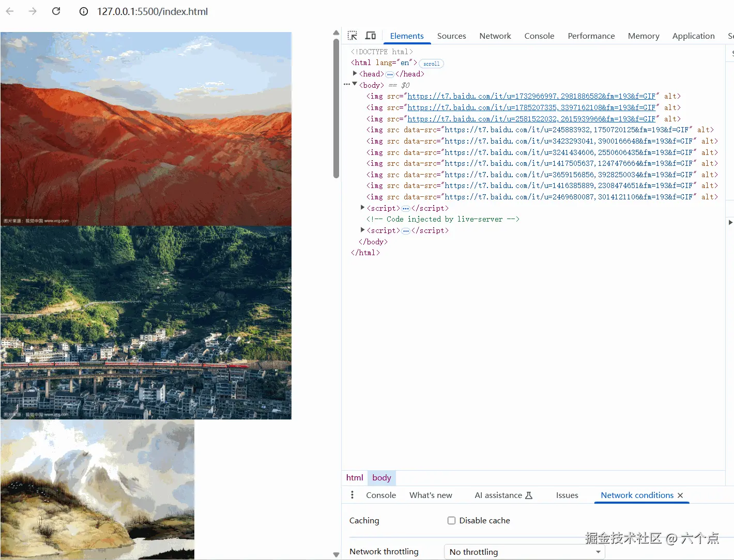Go forward with the browser forward arrow
Screen dimensions: 734x560
pyautogui.click(x=33, y=11)
